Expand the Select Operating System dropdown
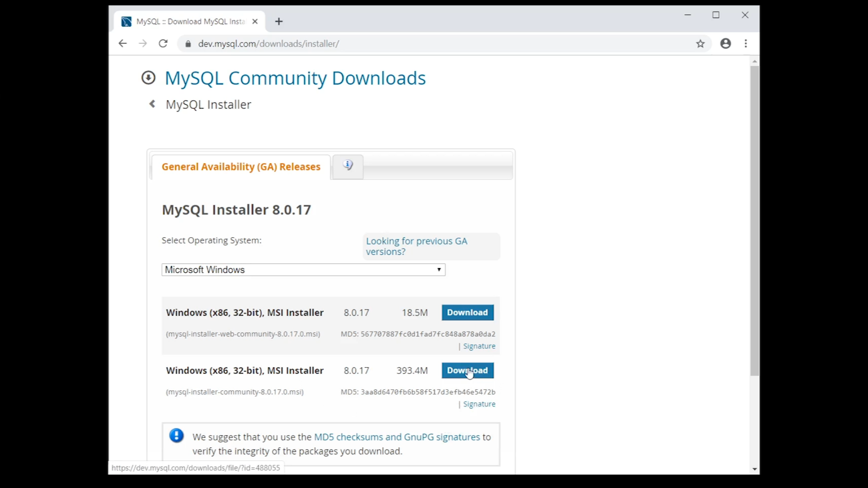868x488 pixels. pos(303,270)
